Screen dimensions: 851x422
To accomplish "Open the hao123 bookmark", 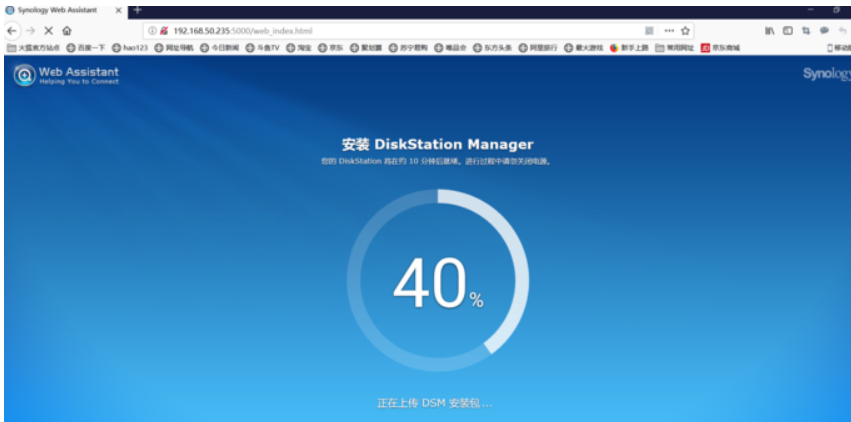I will pos(130,48).
